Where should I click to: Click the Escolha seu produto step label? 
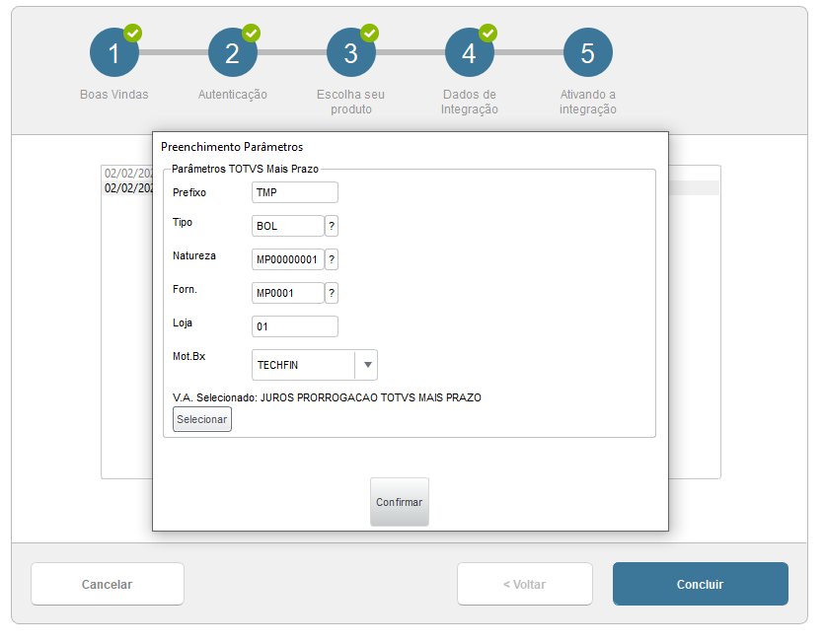coord(351,102)
